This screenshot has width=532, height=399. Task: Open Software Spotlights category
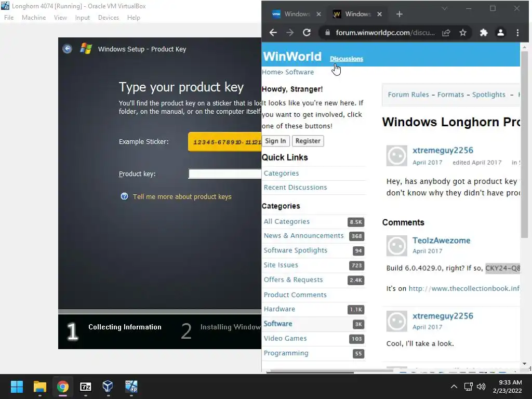click(296, 250)
